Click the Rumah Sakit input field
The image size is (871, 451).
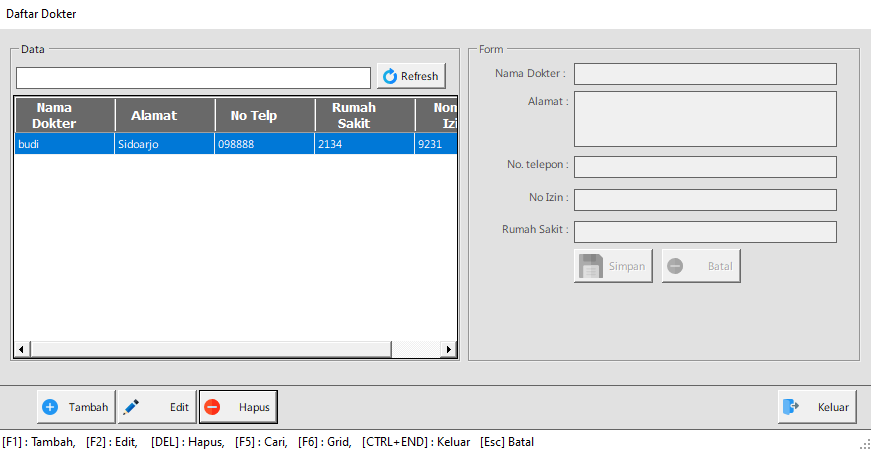point(705,232)
